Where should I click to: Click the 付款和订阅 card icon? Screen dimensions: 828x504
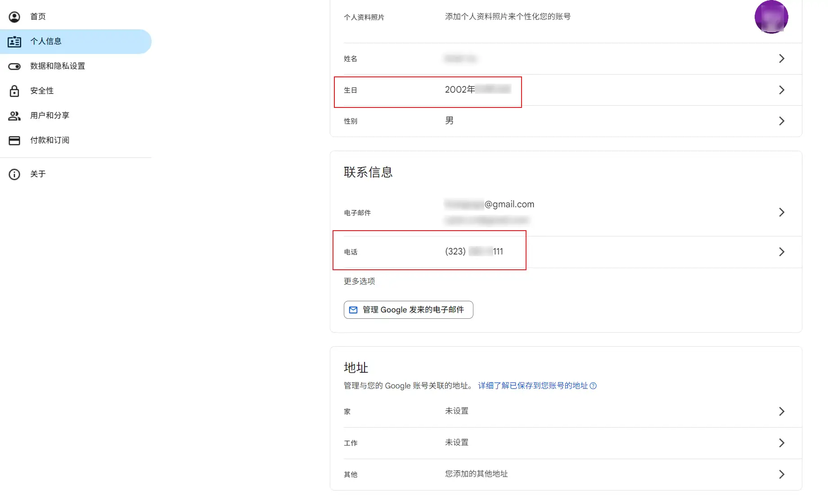click(x=14, y=141)
